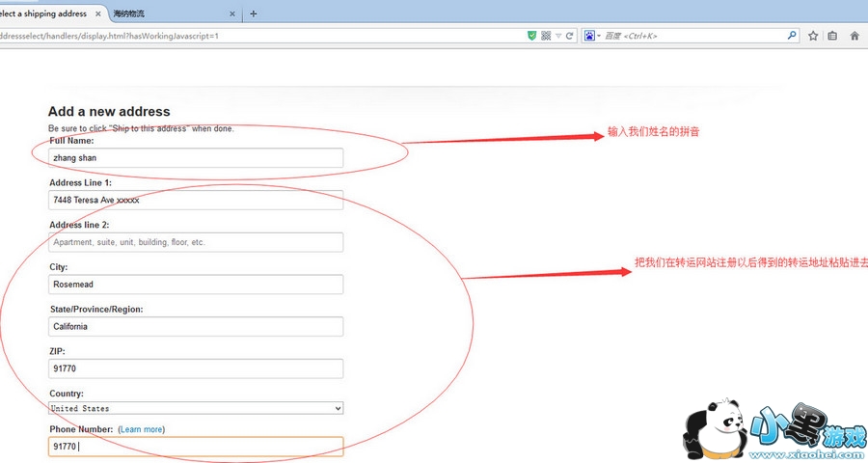The height and width of the screenshot is (463, 868).
Task: Click the Address line 2 field
Action: click(196, 242)
